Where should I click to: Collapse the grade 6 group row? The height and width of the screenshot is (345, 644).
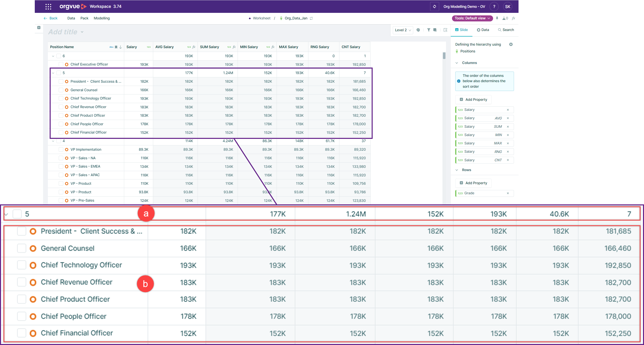pyautogui.click(x=53, y=56)
